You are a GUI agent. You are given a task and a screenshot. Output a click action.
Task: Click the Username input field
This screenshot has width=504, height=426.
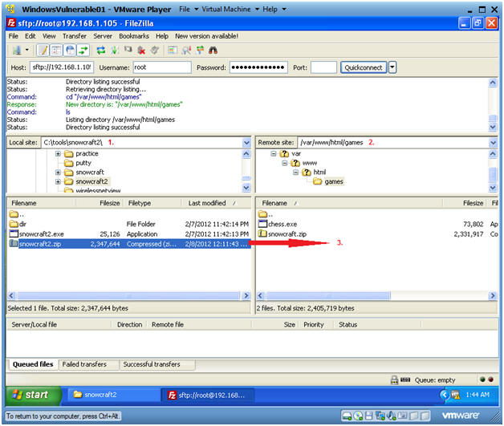[x=162, y=67]
